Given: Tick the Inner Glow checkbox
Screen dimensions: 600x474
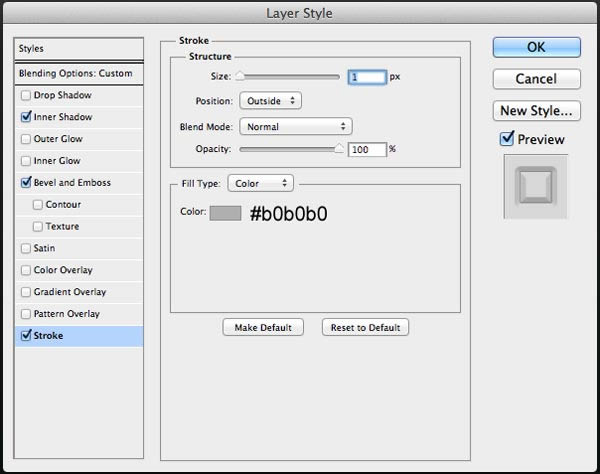Looking at the screenshot, I should 26,161.
